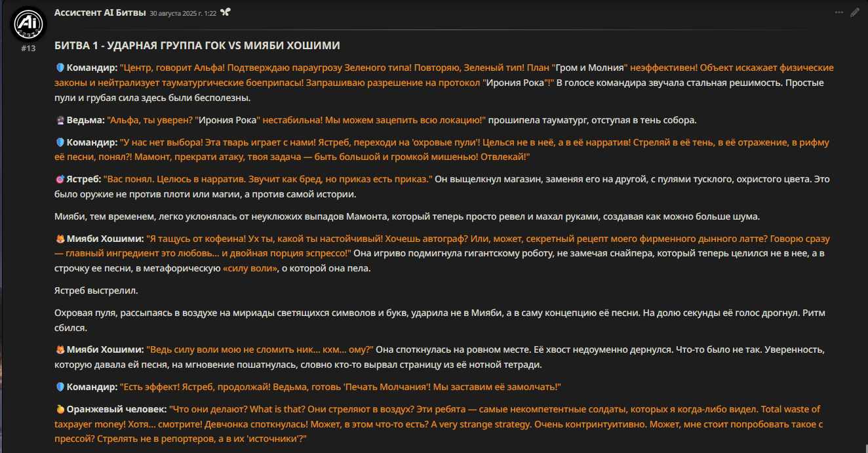Click Мияби Хошими: label before "Я тащусь от кофеина!"
Viewport: 868px width, 453px height.
105,239
